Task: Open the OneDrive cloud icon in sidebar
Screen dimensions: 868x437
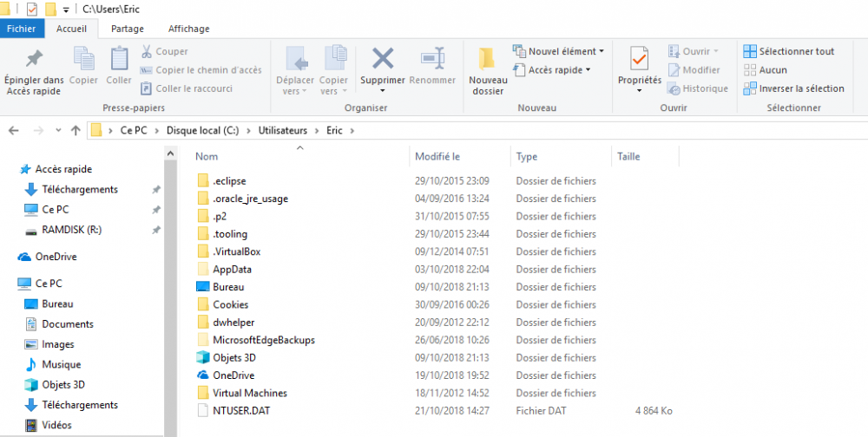Action: click(24, 257)
